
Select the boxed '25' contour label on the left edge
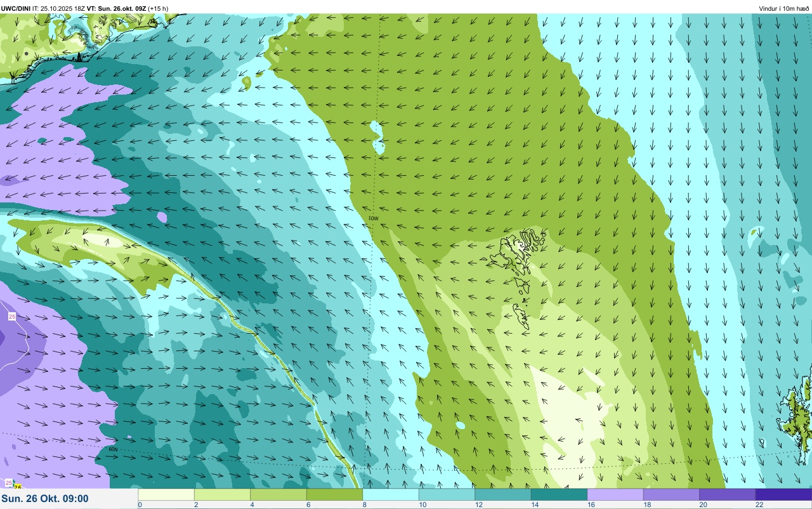tap(12, 316)
